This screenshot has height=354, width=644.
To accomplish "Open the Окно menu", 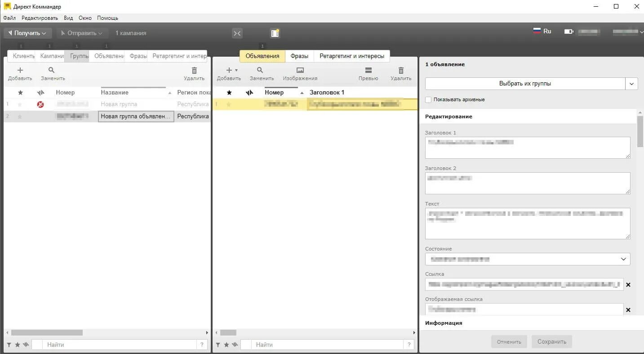I will 85,18.
